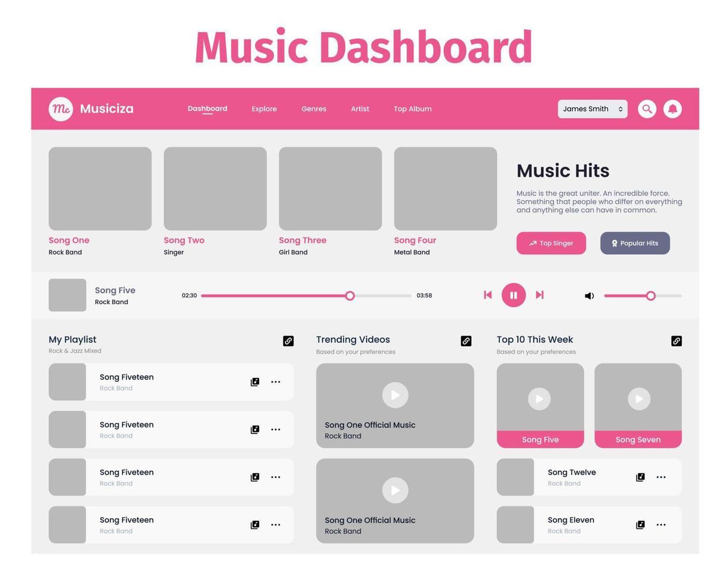Click the Trending Videos heading

pyautogui.click(x=353, y=340)
